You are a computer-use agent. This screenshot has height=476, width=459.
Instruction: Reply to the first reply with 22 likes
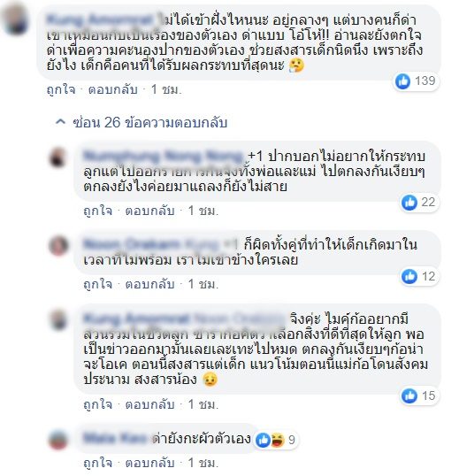149,211
